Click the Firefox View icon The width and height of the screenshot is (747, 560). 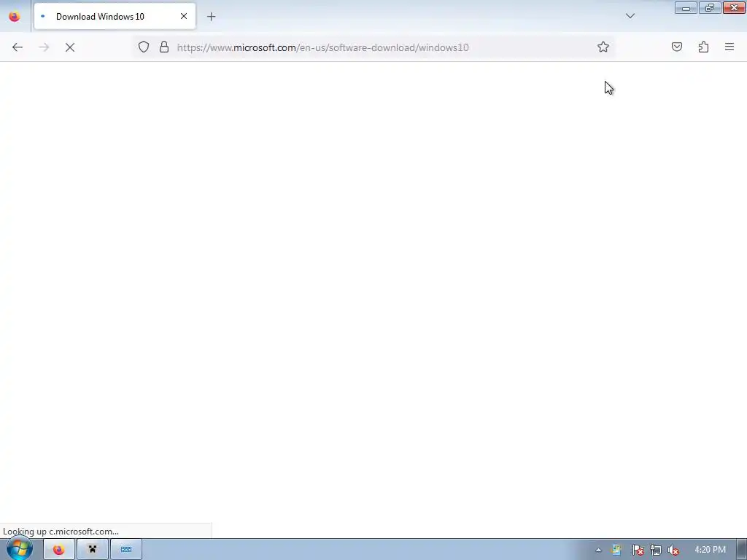(15, 16)
